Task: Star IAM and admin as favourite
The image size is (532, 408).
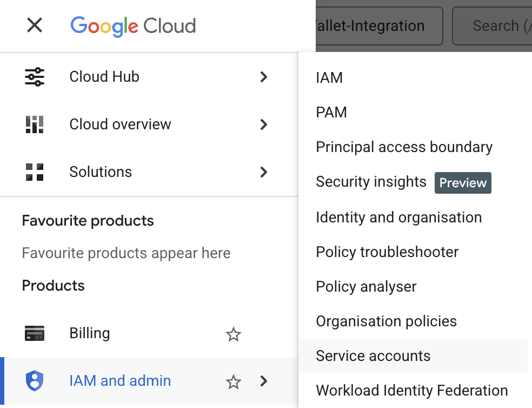Action: [234, 382]
